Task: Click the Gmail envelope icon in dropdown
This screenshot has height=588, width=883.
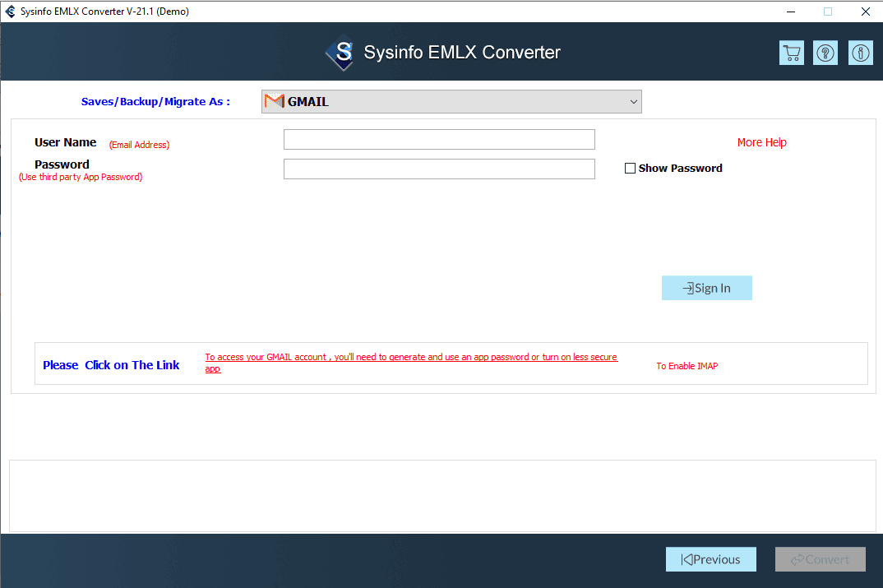Action: 275,101
